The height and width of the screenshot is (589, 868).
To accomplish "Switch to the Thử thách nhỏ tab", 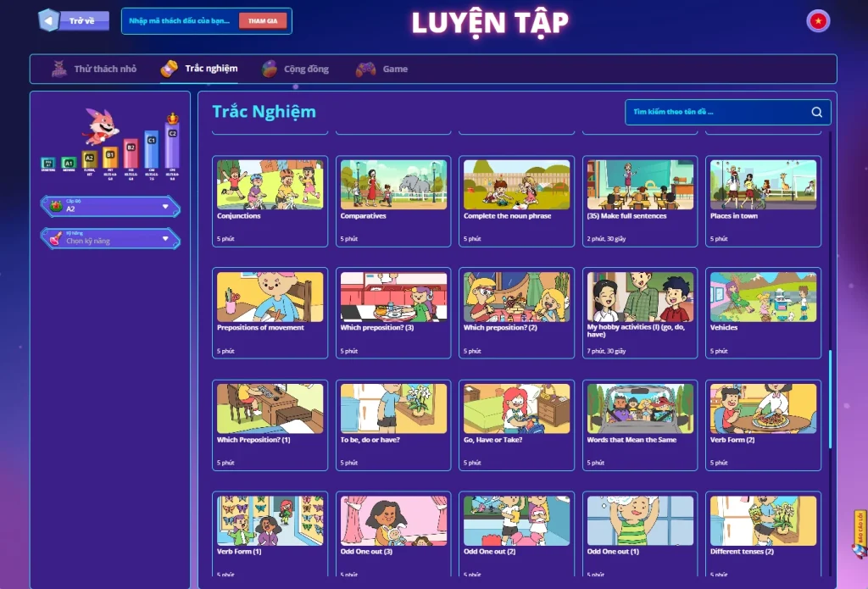I will (94, 69).
